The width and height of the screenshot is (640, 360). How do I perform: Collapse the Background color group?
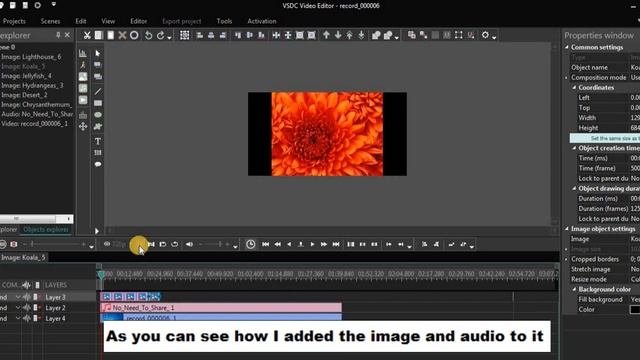click(x=574, y=289)
